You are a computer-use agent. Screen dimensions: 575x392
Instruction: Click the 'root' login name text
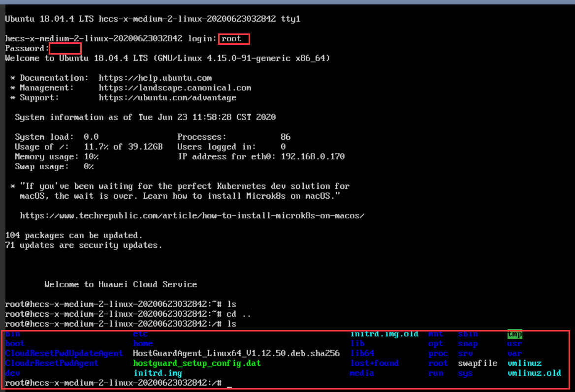point(231,39)
